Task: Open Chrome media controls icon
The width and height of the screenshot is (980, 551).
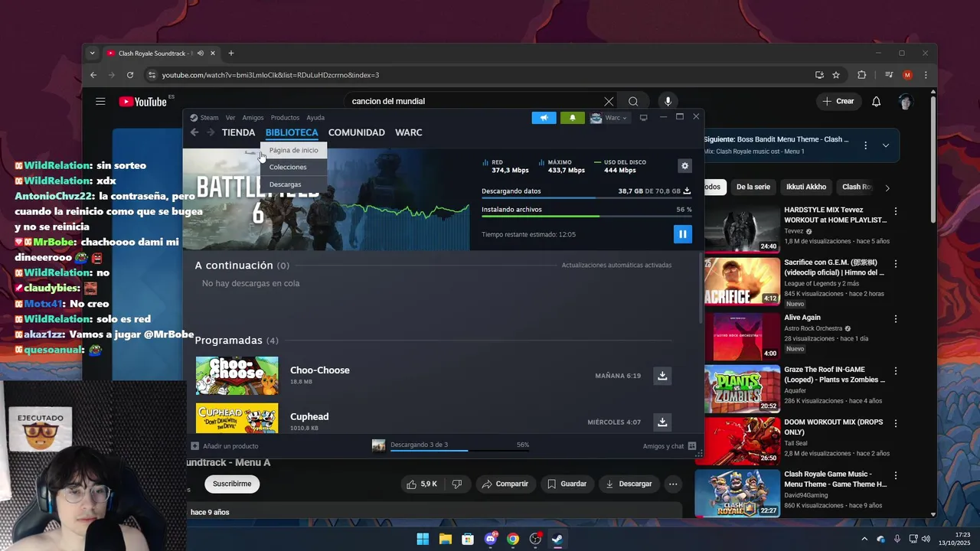Action: [888, 75]
